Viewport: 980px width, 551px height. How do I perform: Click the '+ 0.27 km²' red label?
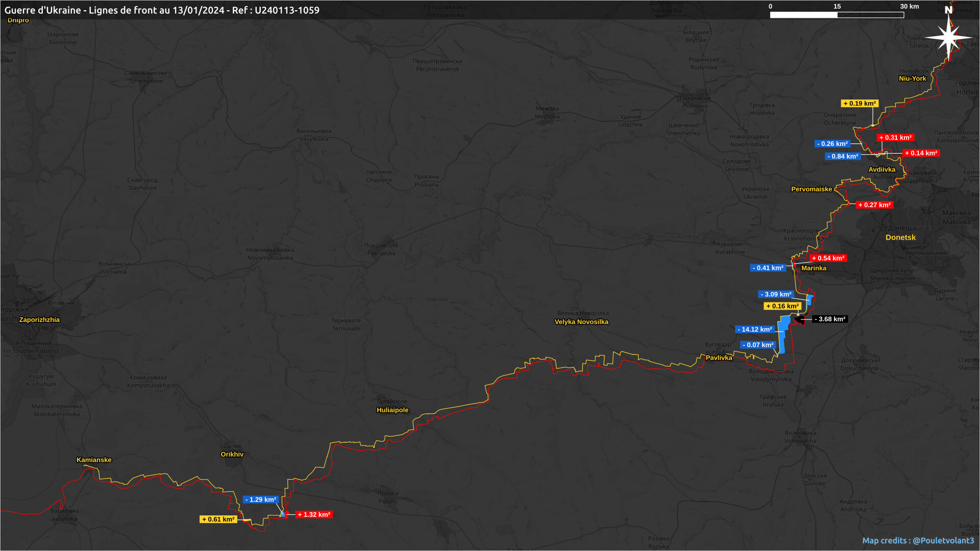click(x=874, y=205)
